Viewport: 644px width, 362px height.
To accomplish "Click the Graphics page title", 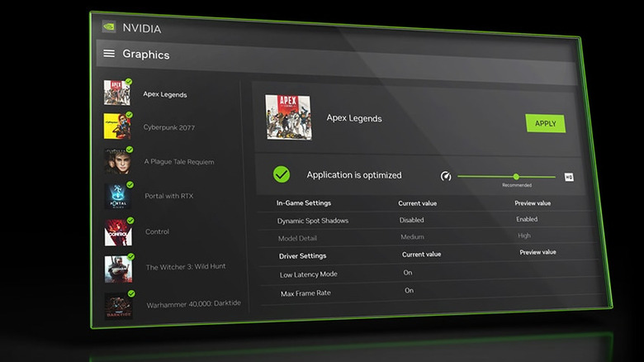I will coord(146,55).
